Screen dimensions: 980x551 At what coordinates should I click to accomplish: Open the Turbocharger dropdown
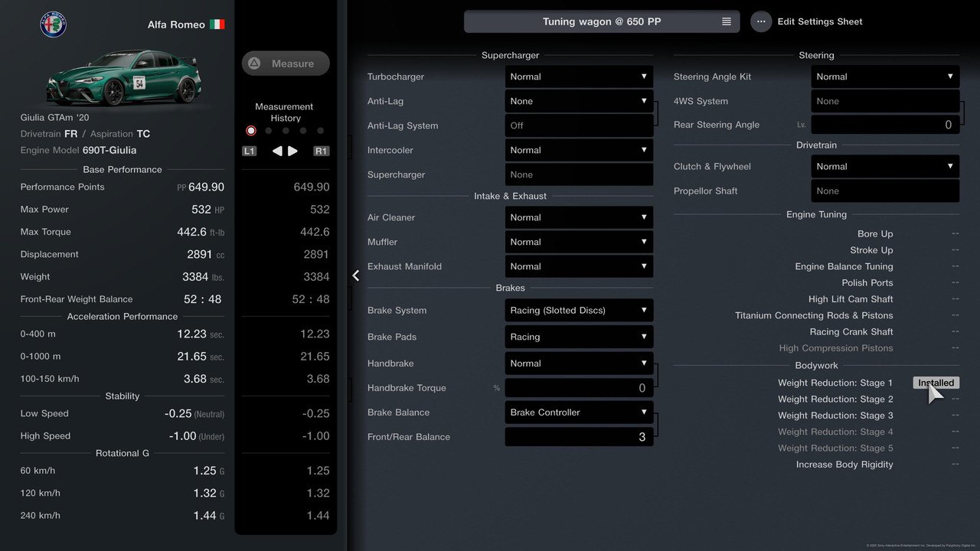point(579,77)
